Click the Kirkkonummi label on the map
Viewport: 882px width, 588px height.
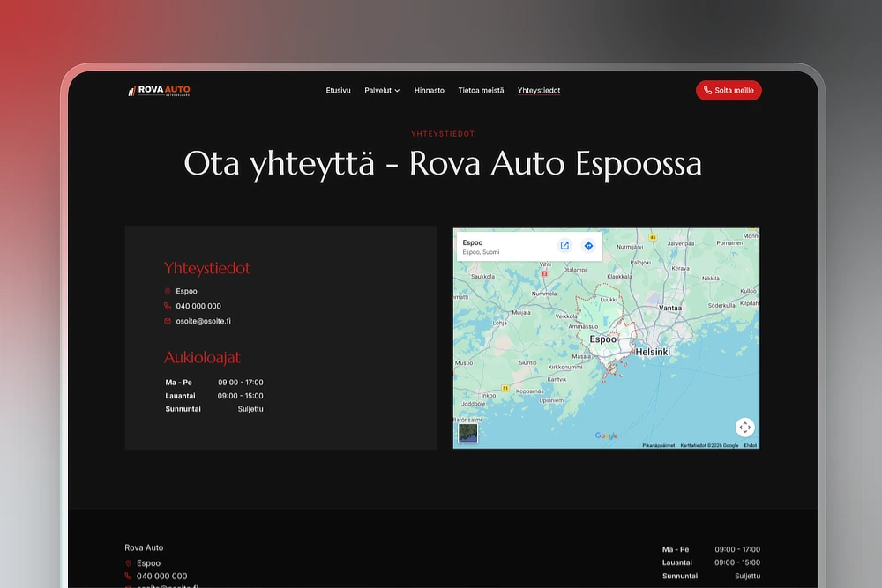pyautogui.click(x=565, y=367)
